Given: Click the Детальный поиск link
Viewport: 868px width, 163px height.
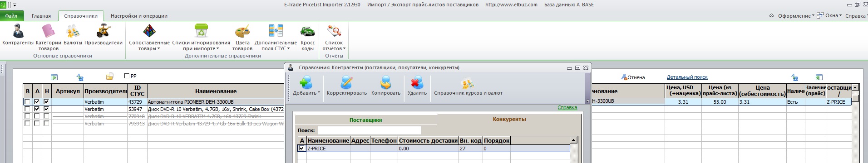Looking at the screenshot, I should (x=687, y=77).
